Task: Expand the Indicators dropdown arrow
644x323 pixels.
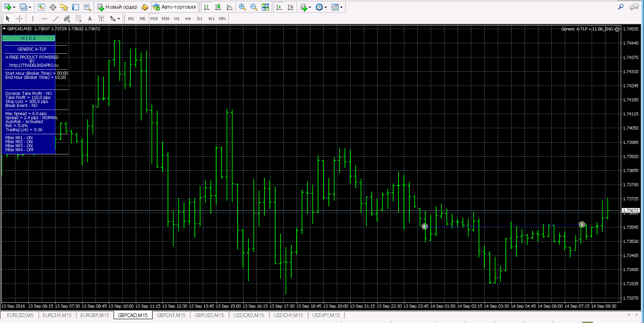Action: [x=310, y=7]
